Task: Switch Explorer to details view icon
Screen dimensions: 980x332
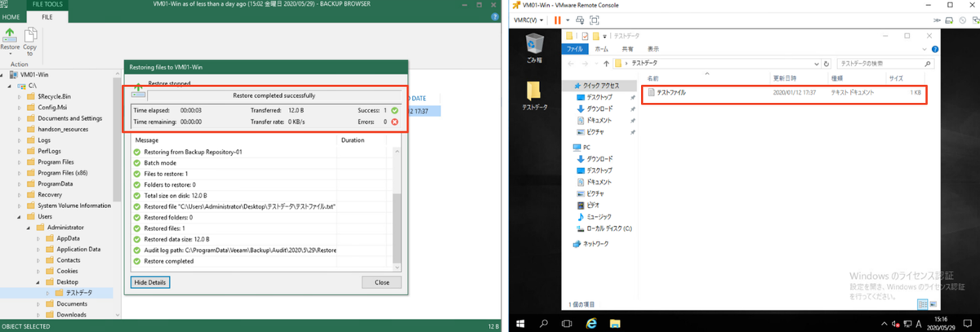Action: tap(922, 305)
